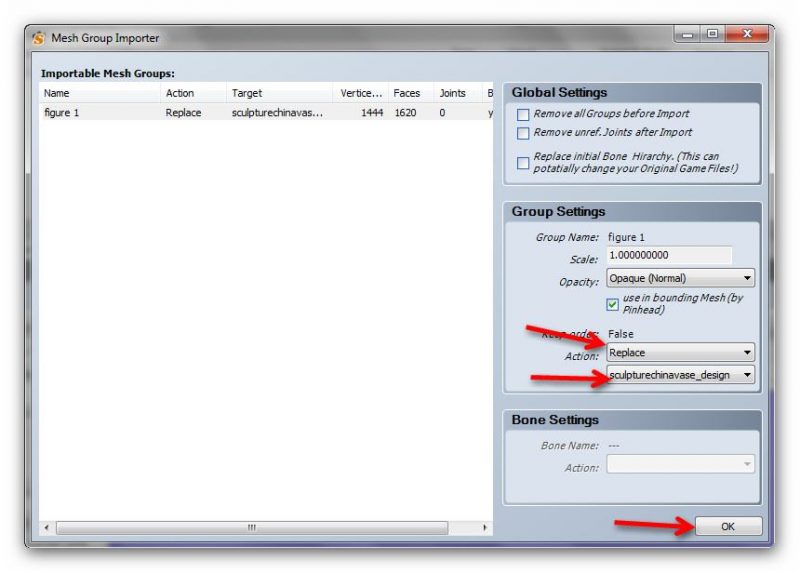The image size is (800, 573).
Task: Check Replace initial Bone Hierarchy option
Action: 522,163
